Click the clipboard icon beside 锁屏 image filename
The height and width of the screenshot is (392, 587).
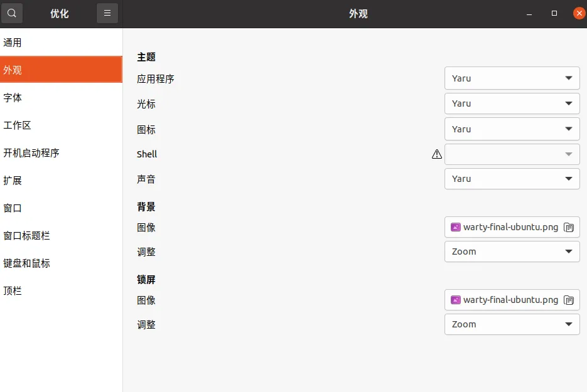pos(569,300)
